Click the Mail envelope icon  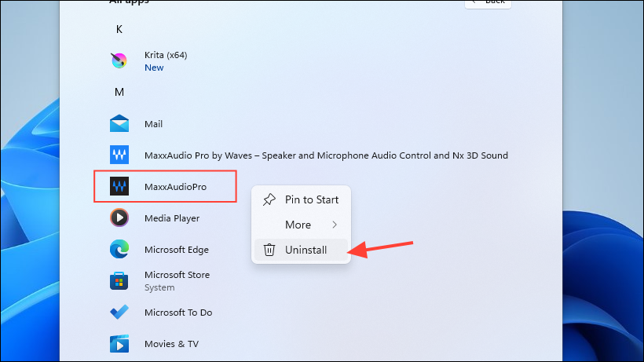click(119, 123)
